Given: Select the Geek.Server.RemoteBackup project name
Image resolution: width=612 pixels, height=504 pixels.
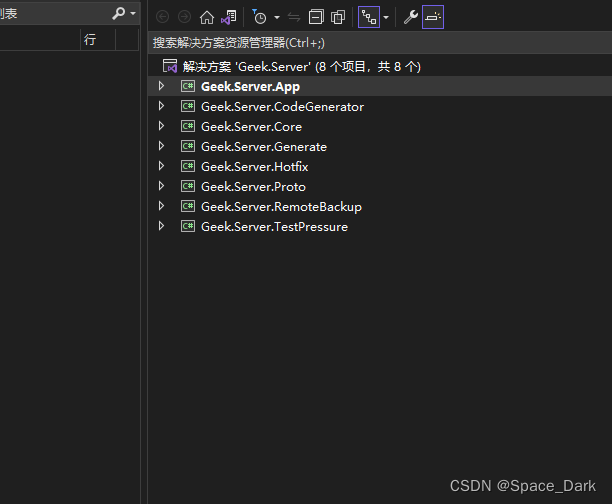Looking at the screenshot, I should point(281,207).
